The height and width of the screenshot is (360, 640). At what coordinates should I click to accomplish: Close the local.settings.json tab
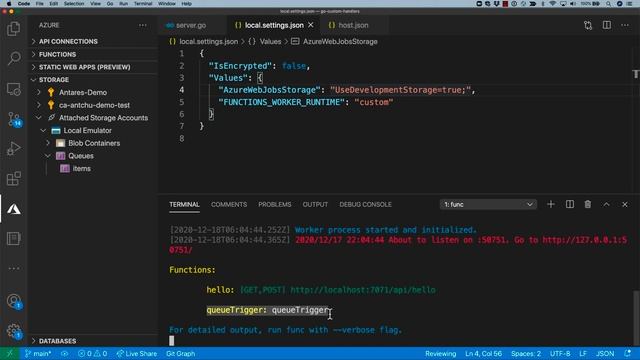click(x=311, y=25)
